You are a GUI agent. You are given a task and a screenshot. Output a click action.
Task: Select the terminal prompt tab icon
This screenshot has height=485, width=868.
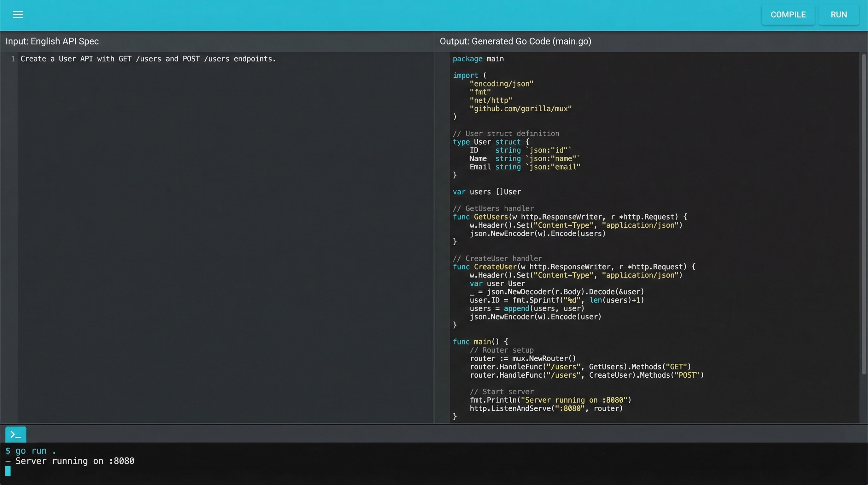pyautogui.click(x=15, y=434)
